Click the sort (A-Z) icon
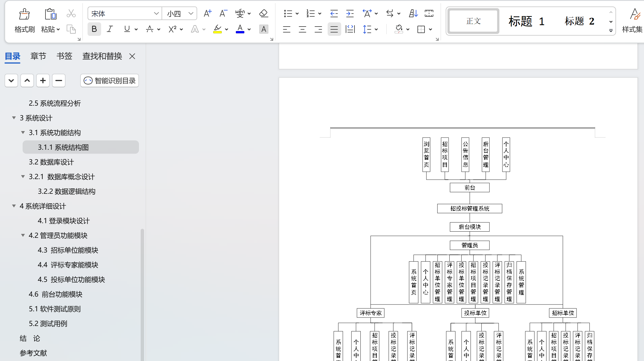 [413, 13]
